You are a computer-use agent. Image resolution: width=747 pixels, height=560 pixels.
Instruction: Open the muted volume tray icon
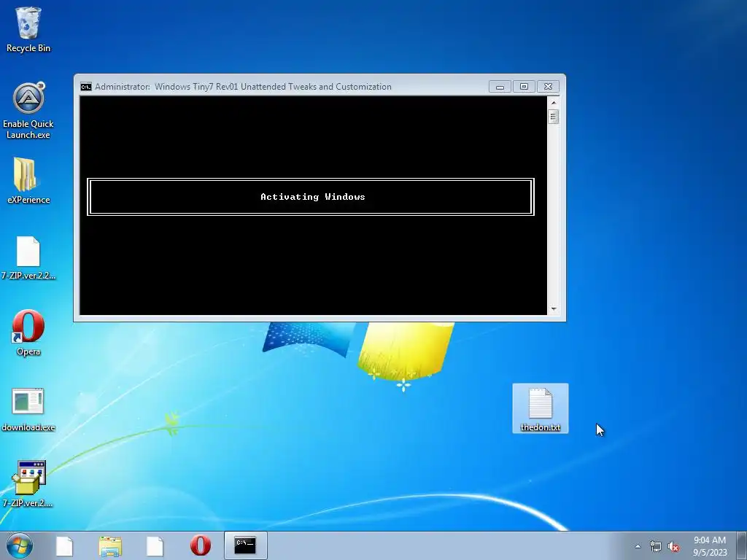(673, 547)
